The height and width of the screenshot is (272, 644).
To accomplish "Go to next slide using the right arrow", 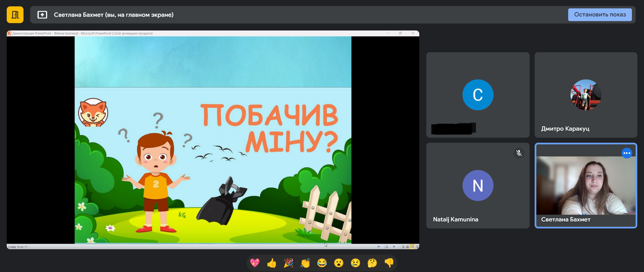I will [x=394, y=247].
